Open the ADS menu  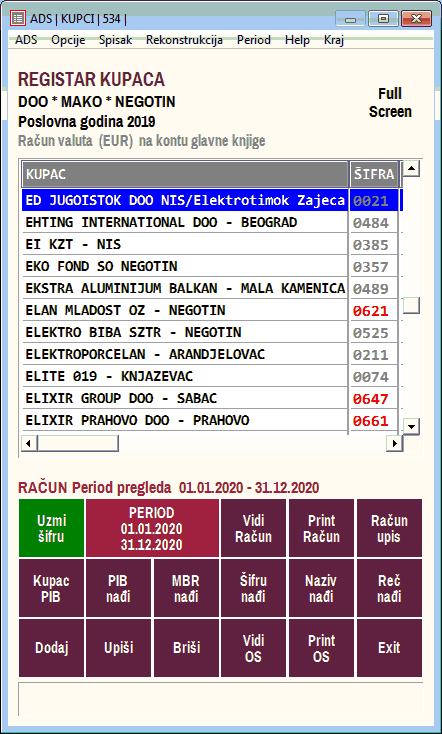tap(26, 40)
